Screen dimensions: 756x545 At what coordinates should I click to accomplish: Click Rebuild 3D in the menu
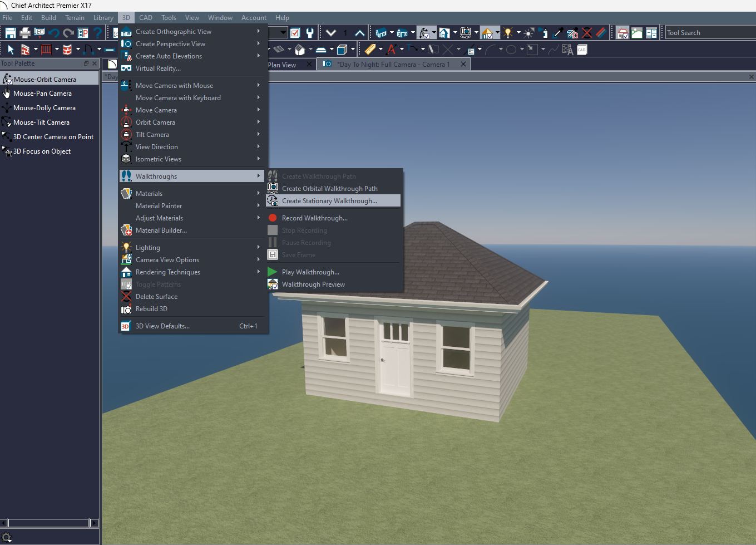click(151, 309)
